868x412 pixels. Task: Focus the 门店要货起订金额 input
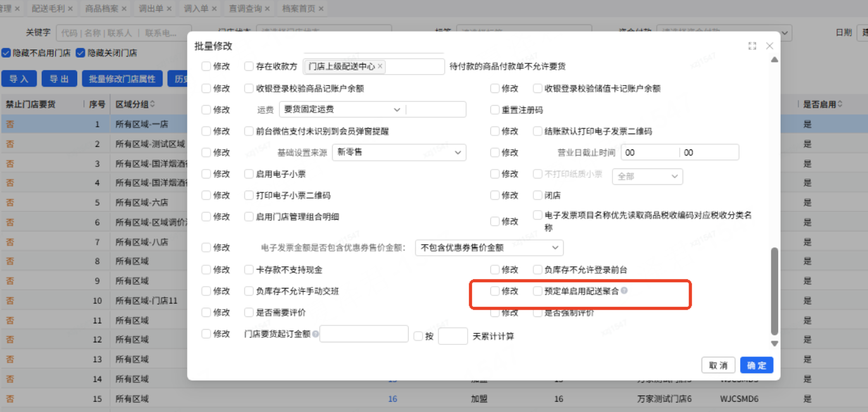coord(364,334)
